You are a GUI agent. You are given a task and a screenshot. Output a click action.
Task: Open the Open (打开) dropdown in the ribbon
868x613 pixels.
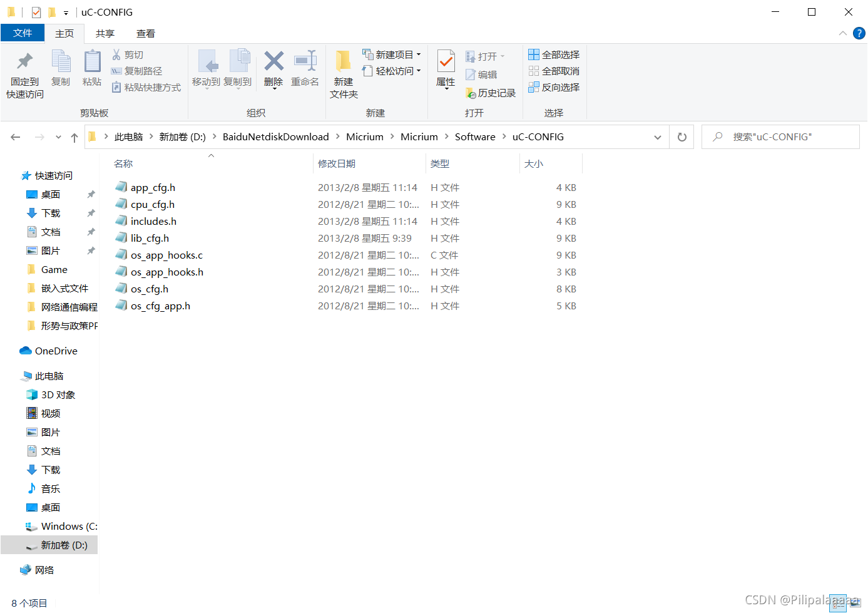click(x=486, y=57)
